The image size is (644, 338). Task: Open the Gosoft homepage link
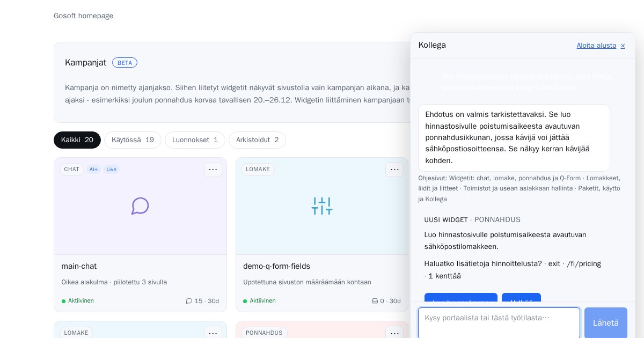point(83,16)
